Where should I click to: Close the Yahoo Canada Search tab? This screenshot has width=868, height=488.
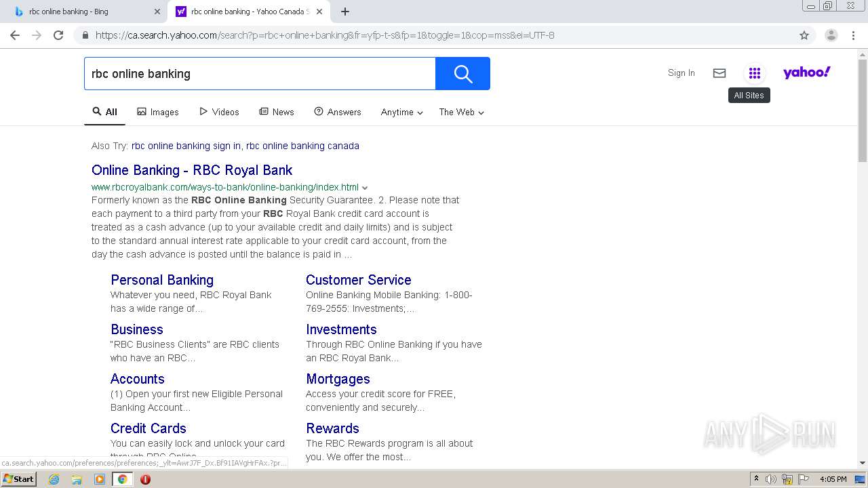(x=320, y=12)
